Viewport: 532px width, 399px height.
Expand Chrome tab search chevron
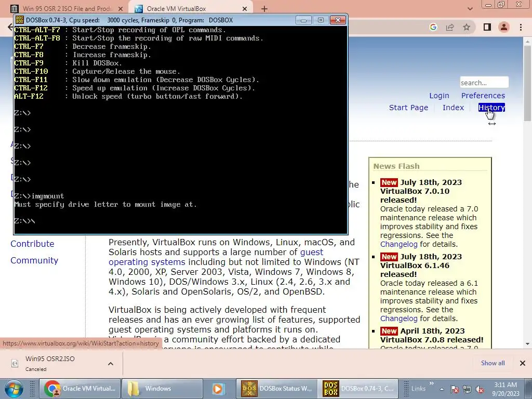470,9
